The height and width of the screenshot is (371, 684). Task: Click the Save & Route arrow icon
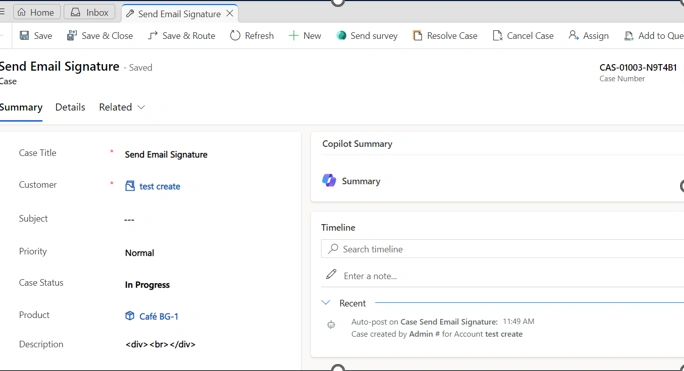pyautogui.click(x=152, y=35)
